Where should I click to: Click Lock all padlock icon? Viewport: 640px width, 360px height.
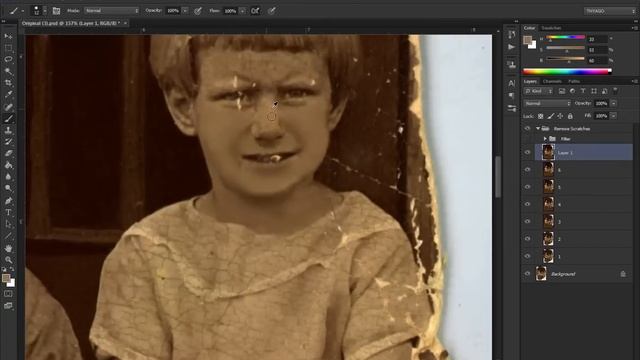click(x=570, y=116)
